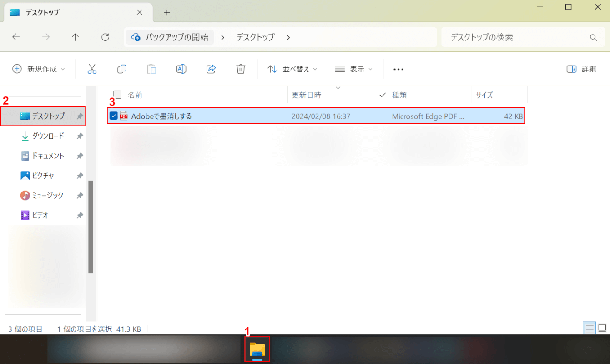
Task: Click the Copy icon in toolbar
Action: (x=121, y=69)
